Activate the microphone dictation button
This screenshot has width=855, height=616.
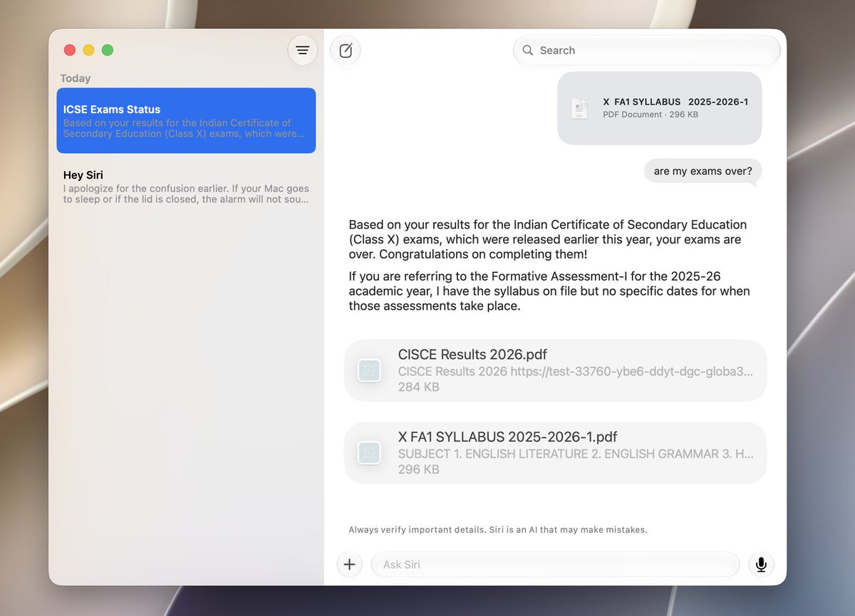[761, 565]
